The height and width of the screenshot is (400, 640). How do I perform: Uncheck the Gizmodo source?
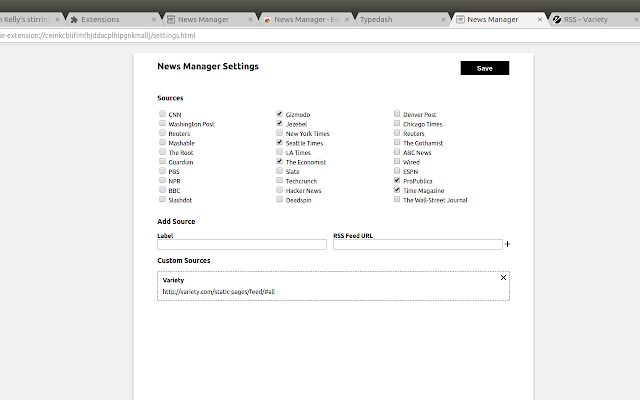tap(280, 113)
